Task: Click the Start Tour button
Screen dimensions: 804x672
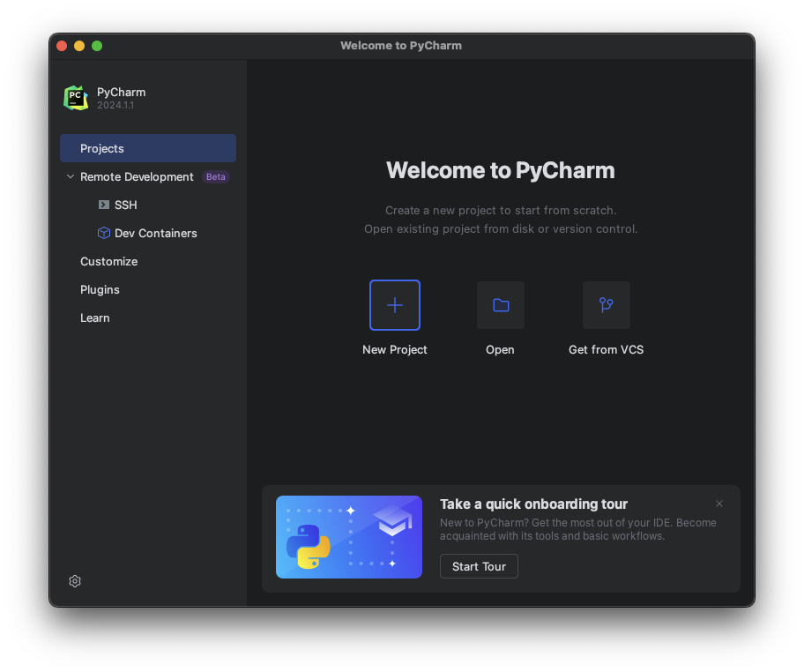Action: (479, 566)
